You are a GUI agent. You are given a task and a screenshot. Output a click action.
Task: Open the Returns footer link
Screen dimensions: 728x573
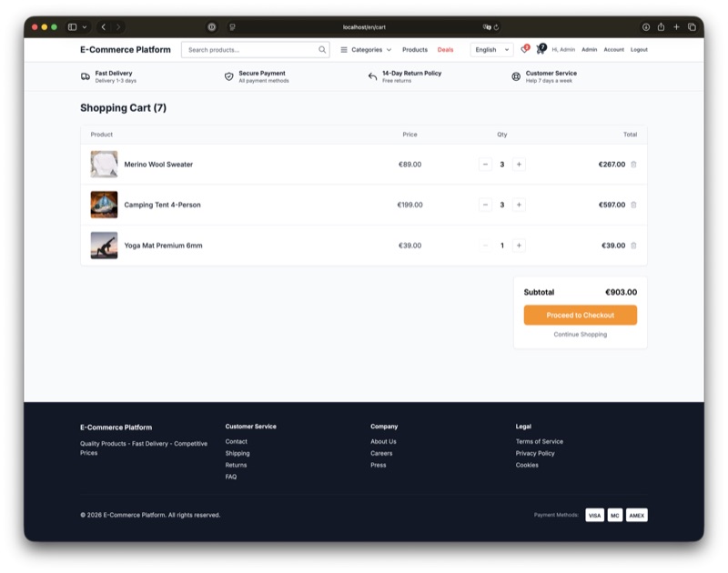pyautogui.click(x=236, y=465)
